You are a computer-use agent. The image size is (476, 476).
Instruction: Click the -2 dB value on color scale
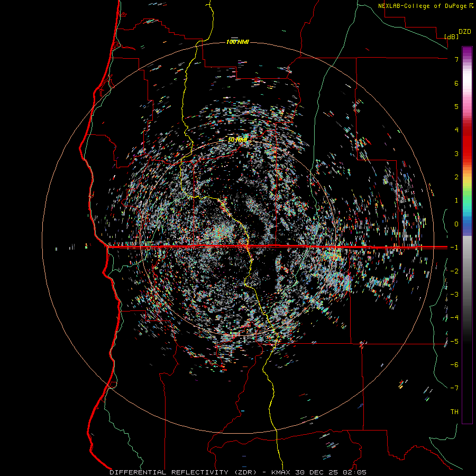tap(454, 271)
